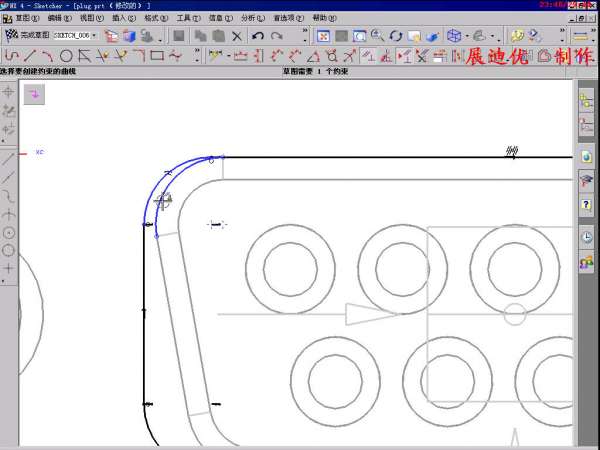The width and height of the screenshot is (600, 450).
Task: Open the Roles tab at the bottom of the resource bar
Action: [x=586, y=262]
